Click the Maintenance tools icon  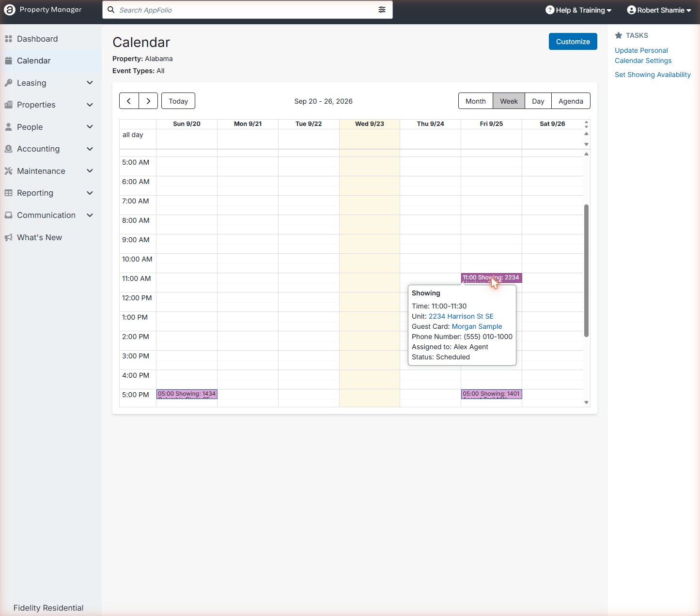[x=8, y=171]
